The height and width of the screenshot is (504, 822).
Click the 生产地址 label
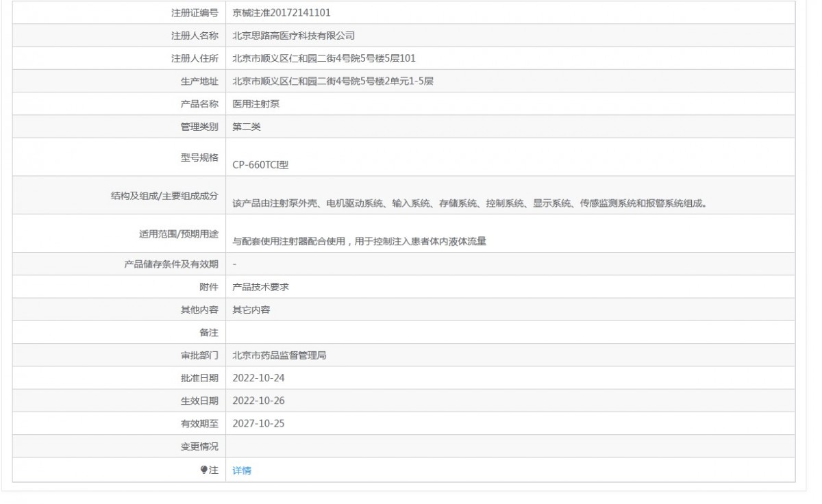pyautogui.click(x=199, y=81)
